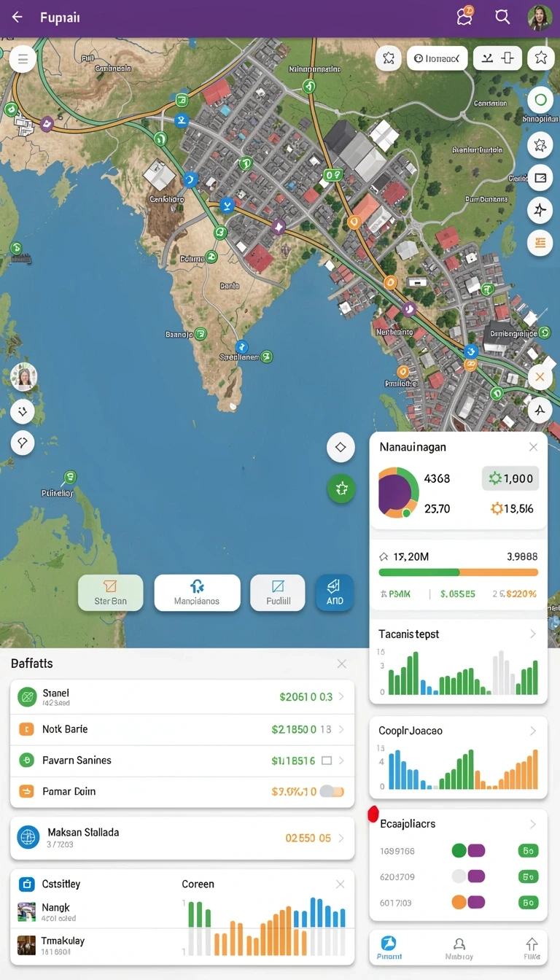
Task: Click the Coreen bar chart
Action: pyautogui.click(x=267, y=927)
